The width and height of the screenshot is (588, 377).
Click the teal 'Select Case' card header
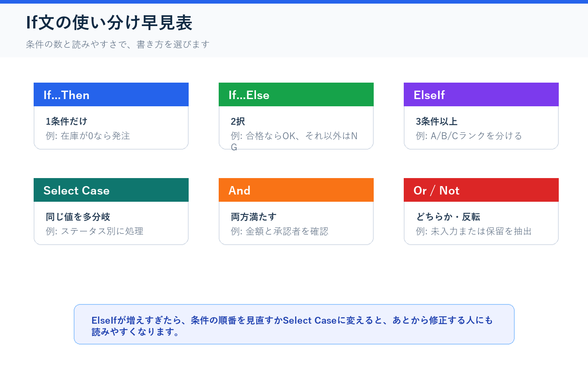click(111, 190)
